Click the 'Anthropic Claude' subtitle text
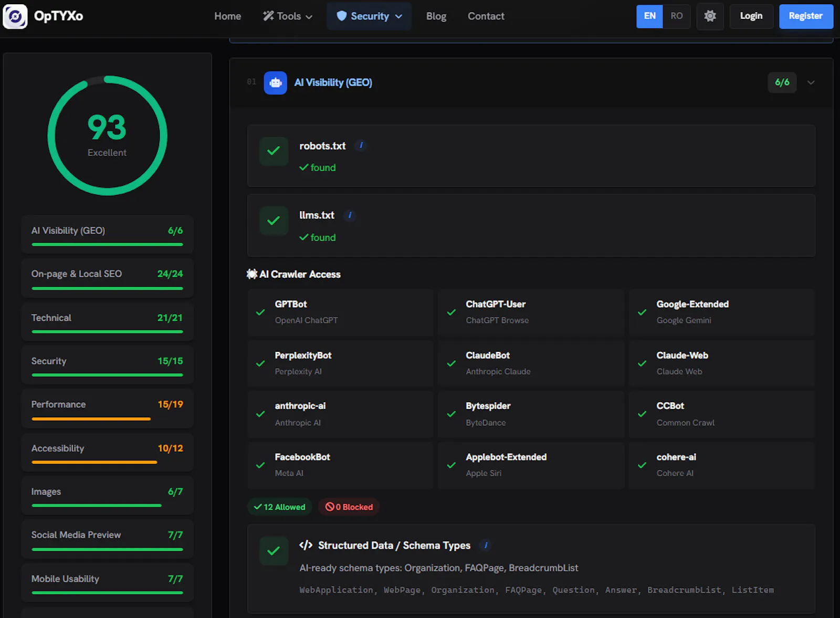 tap(498, 371)
